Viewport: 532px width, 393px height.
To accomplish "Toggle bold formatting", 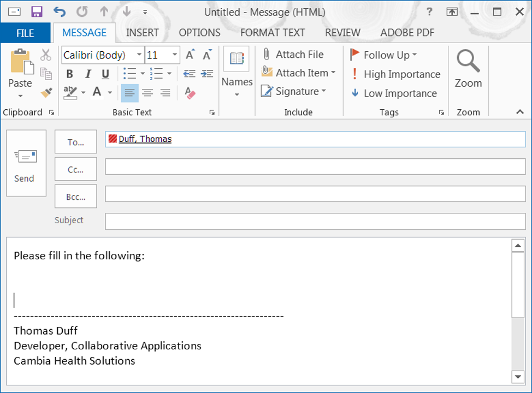I will (x=69, y=73).
